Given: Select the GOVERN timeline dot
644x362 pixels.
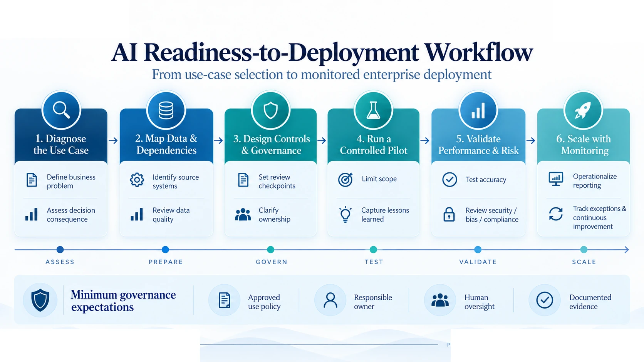Looking at the screenshot, I should [x=270, y=250].
